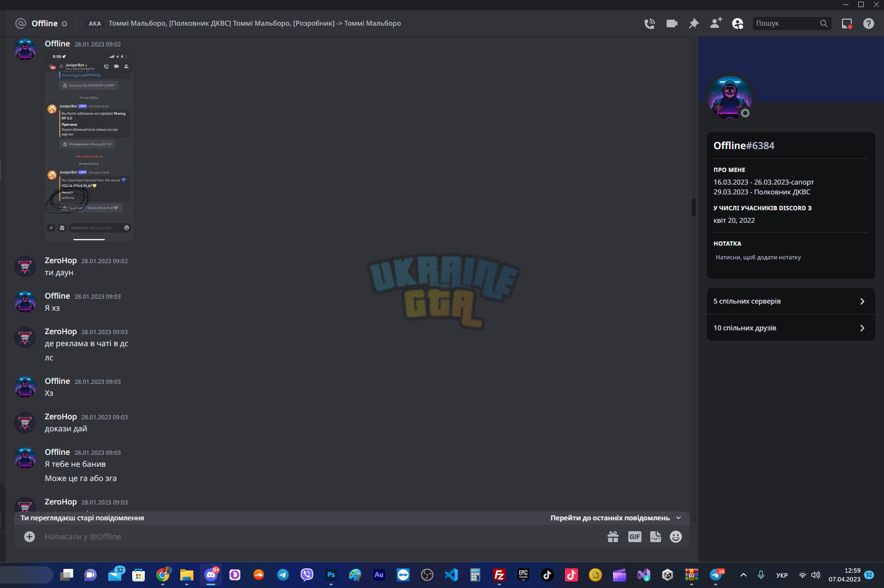Click the AKA nicknames label in header
Viewport: 884px width, 588px height.
95,23
